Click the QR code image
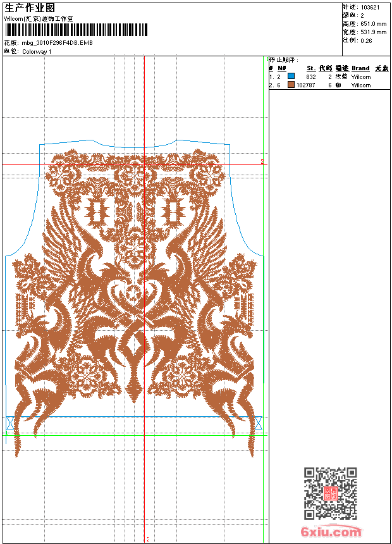 331,493
